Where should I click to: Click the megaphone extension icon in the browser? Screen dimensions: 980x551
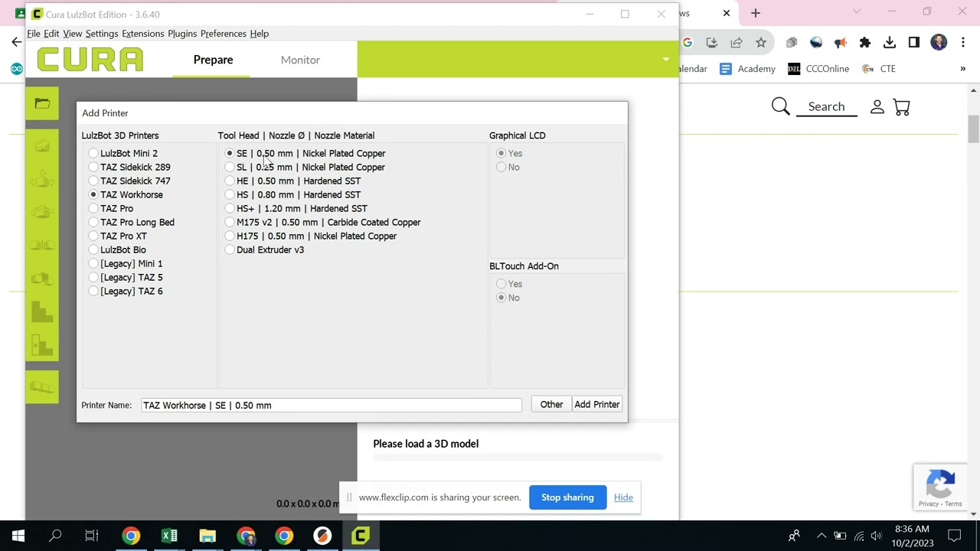tap(841, 43)
